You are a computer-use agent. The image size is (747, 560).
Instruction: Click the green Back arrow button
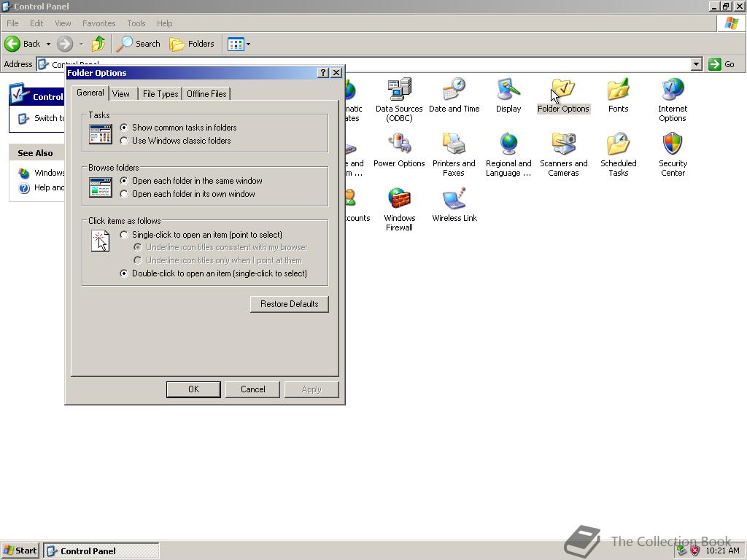(x=12, y=44)
